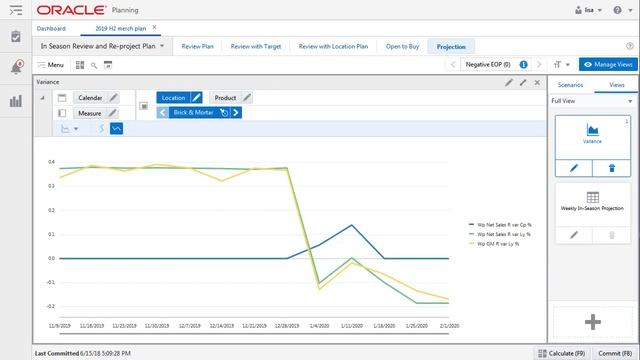Screen dimensions: 640x360
Task: Click the page axis icon beside Location
Action: [144, 106]
